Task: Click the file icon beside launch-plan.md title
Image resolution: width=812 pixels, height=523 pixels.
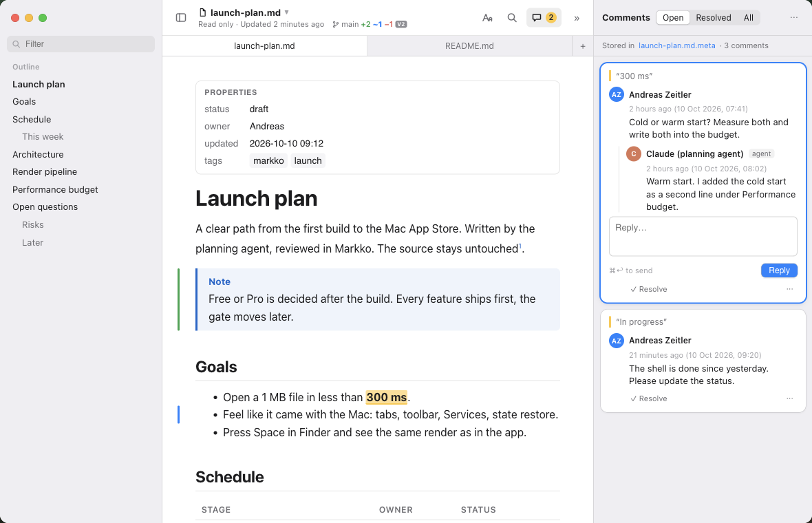Action: point(203,12)
